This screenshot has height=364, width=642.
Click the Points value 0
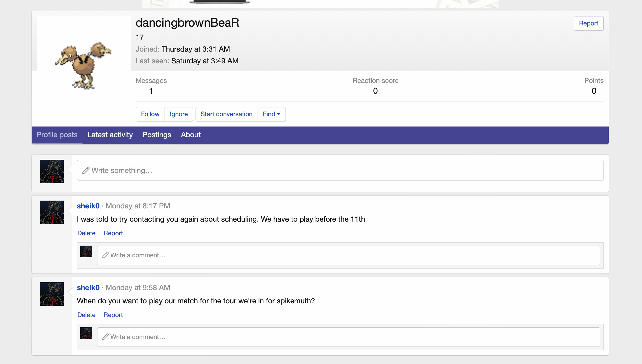(x=594, y=91)
